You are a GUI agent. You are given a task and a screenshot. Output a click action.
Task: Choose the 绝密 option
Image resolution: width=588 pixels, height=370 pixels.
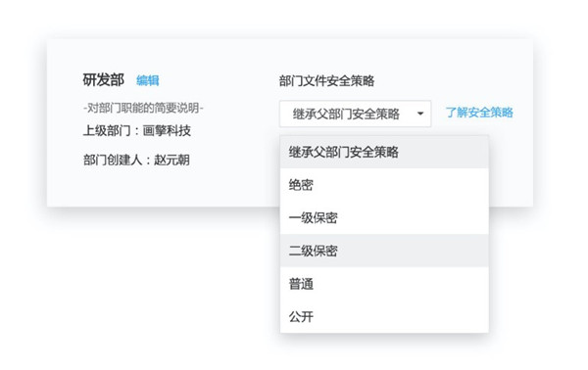click(x=384, y=185)
